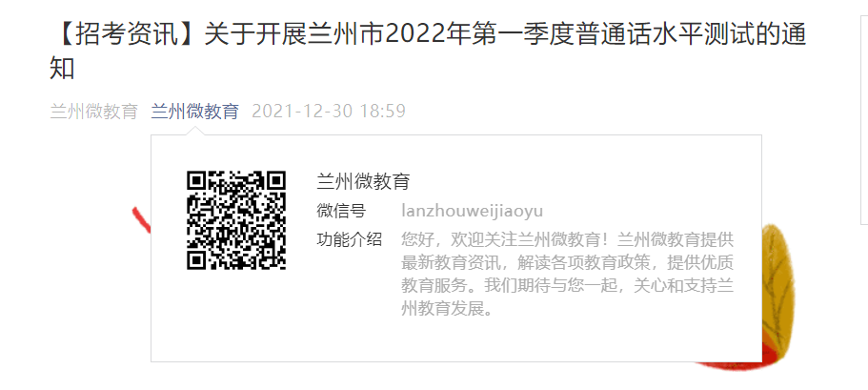Click the 兰州微教育 heading inside the popup
The image size is (868, 390).
click(363, 182)
